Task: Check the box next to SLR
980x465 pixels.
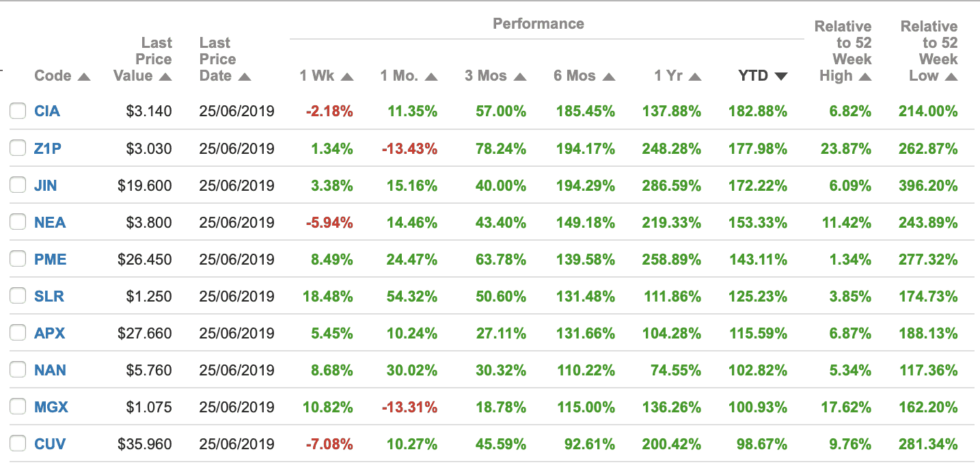Action: tap(18, 296)
